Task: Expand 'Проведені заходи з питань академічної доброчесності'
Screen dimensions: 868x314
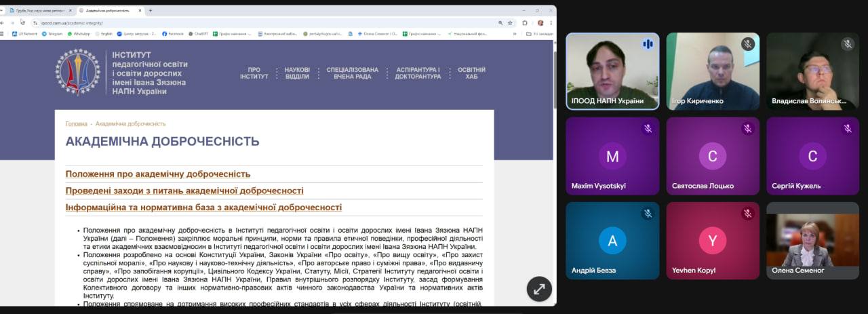Action: pyautogui.click(x=184, y=191)
